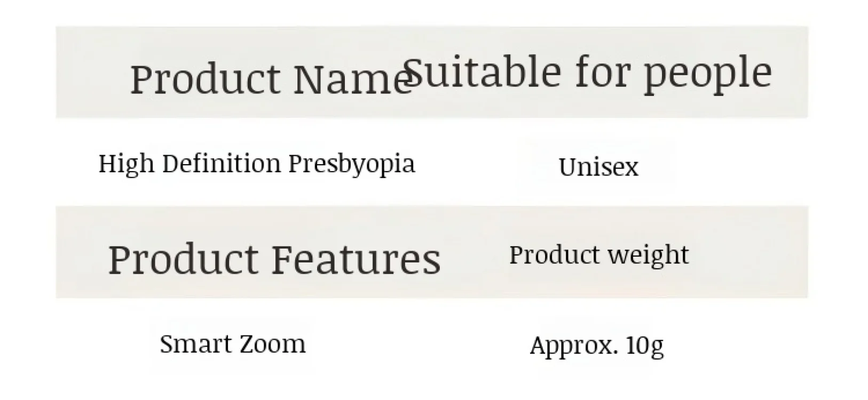Image resolution: width=868 pixels, height=400 pixels.
Task: Select the word "High" in product name value
Action: 126,164
